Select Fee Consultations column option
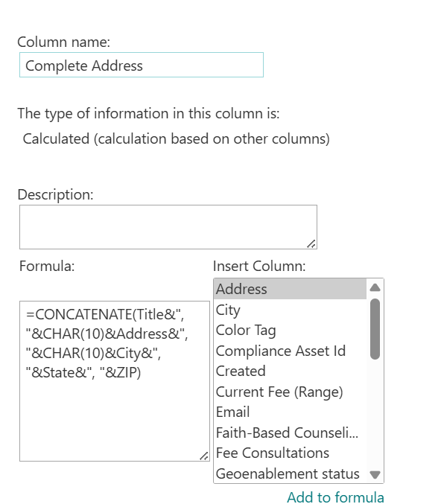The image size is (441, 504). click(x=290, y=453)
